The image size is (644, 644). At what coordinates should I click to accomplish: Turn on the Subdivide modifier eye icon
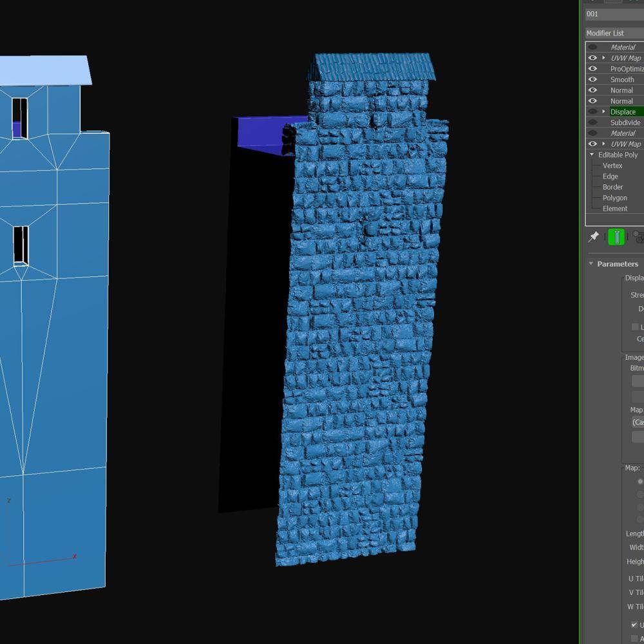(x=592, y=122)
